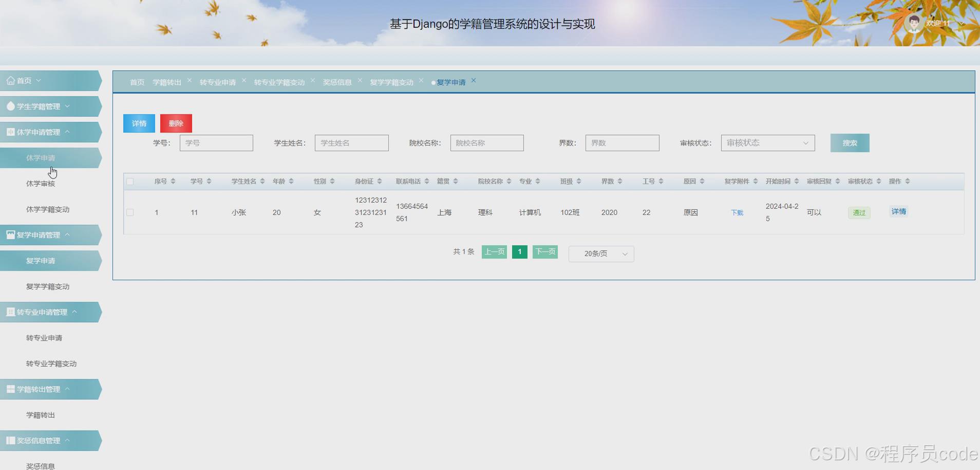Switch to the 奖惩信息 tab
The image size is (980, 470).
[337, 82]
